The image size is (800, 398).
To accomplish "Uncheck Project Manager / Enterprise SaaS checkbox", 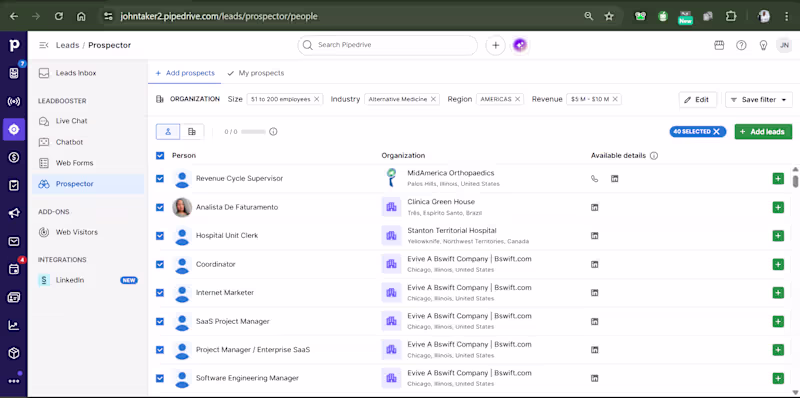I will [x=160, y=350].
